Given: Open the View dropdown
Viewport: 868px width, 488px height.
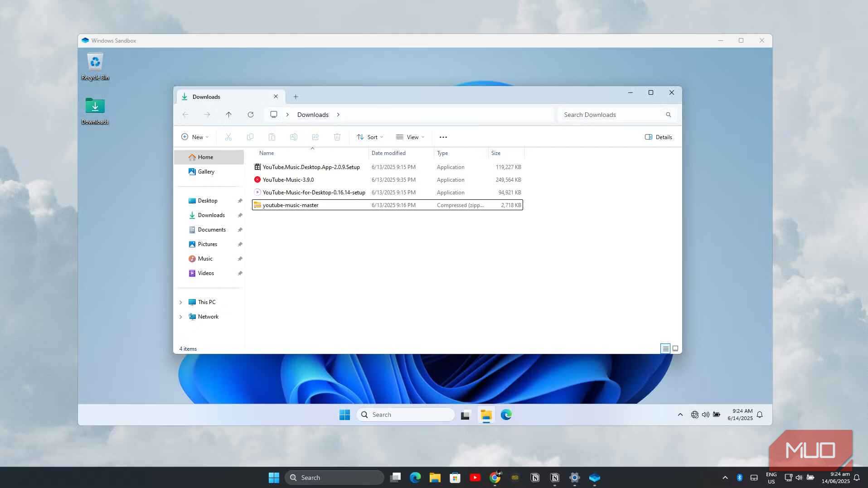Looking at the screenshot, I should pyautogui.click(x=410, y=137).
